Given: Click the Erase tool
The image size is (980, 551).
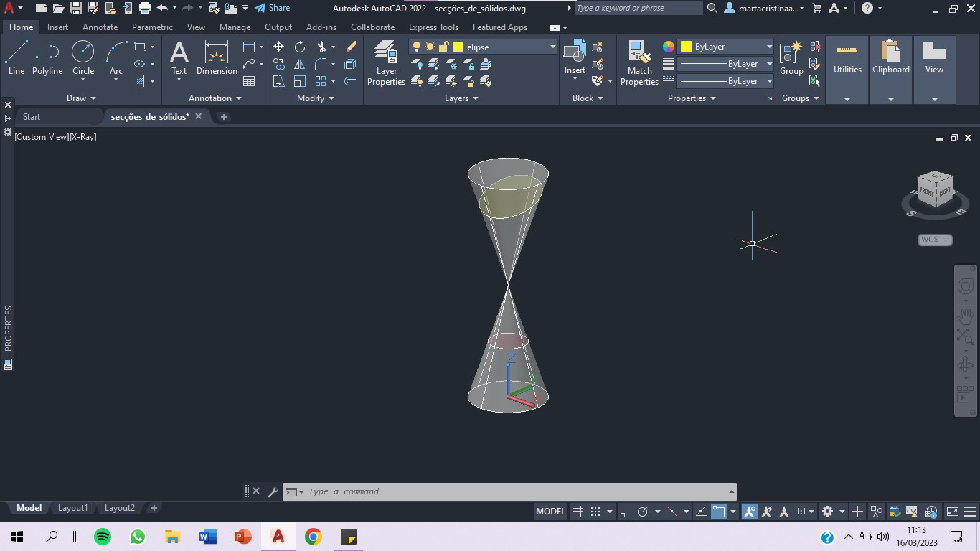Looking at the screenshot, I should pyautogui.click(x=350, y=47).
